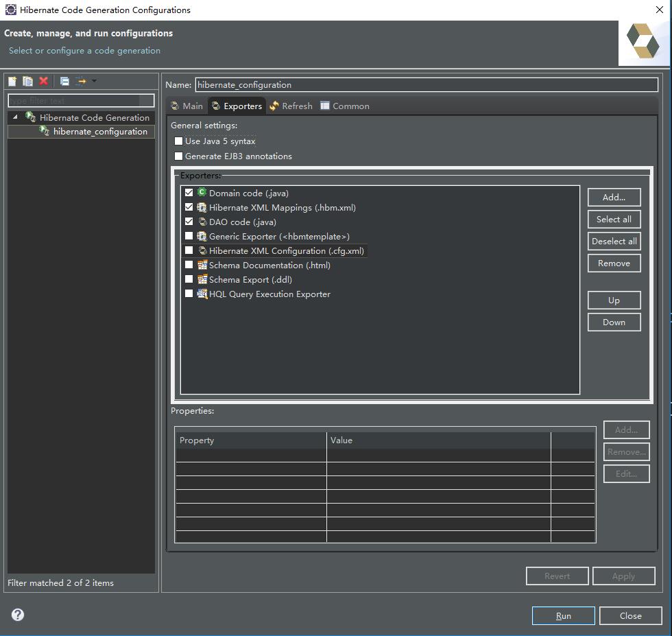
Task: Open the help question mark icon
Action: [18, 615]
